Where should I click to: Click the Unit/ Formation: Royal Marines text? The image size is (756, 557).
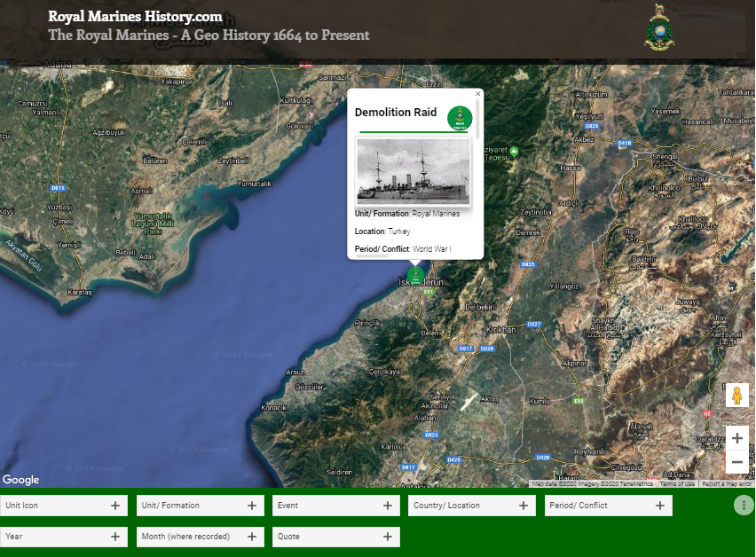(407, 214)
